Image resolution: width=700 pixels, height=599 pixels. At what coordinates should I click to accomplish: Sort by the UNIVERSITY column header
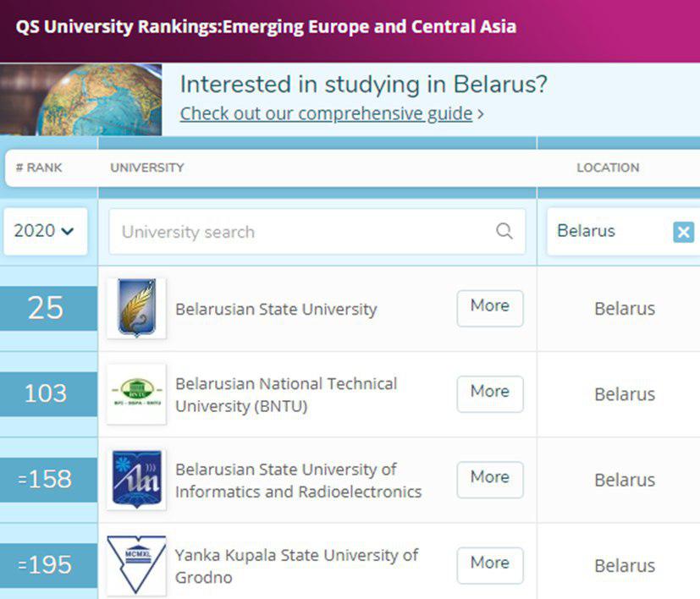coord(147,168)
